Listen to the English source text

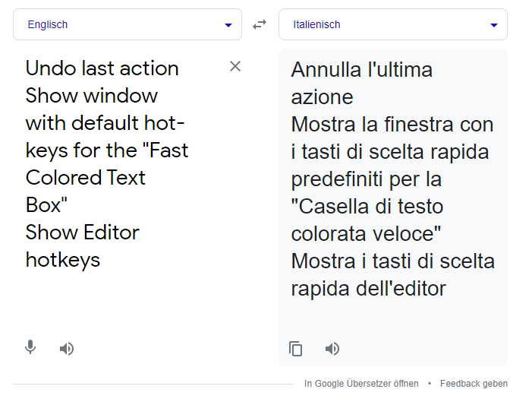click(67, 349)
